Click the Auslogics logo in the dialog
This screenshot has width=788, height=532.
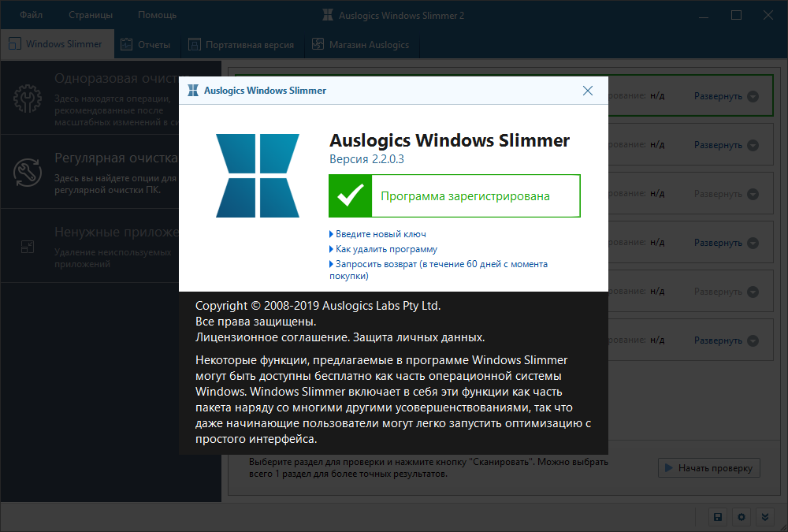tap(257, 173)
